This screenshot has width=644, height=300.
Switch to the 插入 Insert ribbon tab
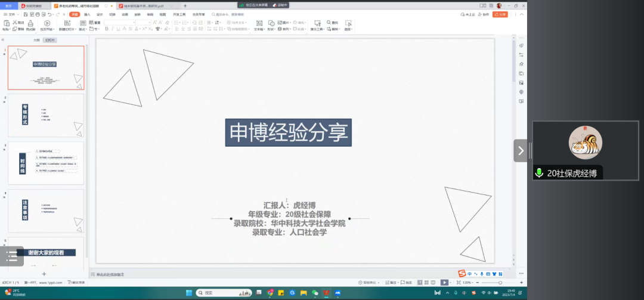87,14
